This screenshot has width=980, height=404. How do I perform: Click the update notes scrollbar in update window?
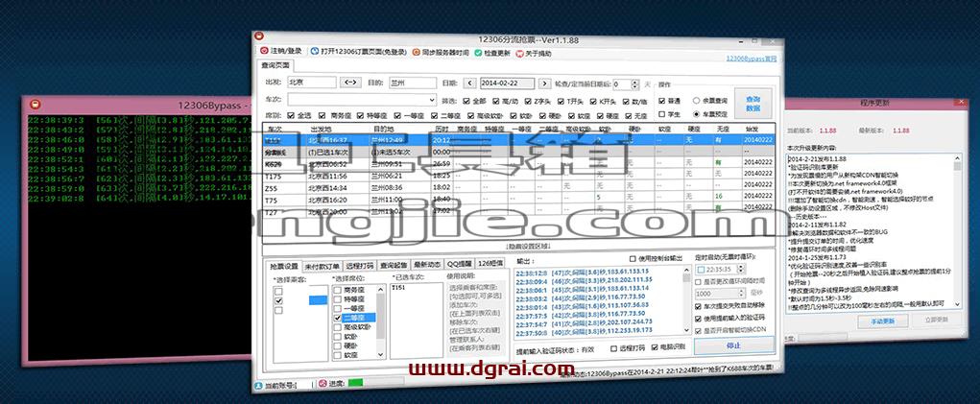click(957, 231)
